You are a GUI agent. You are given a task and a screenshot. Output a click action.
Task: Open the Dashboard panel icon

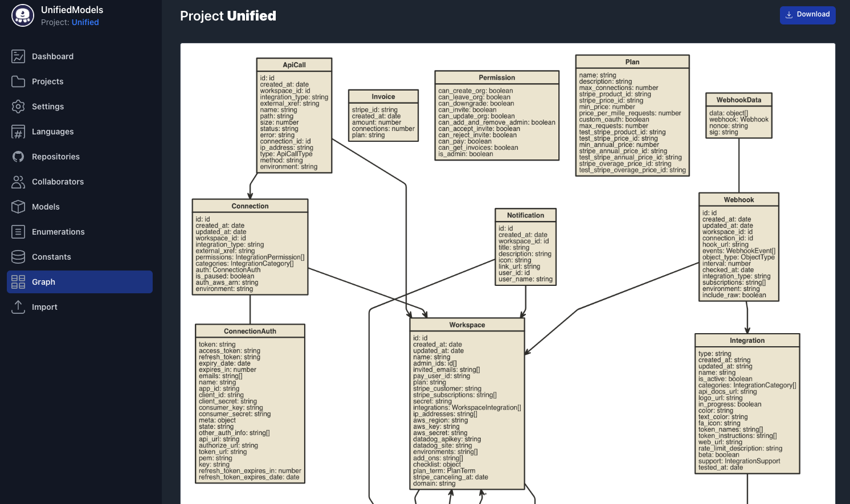(17, 56)
